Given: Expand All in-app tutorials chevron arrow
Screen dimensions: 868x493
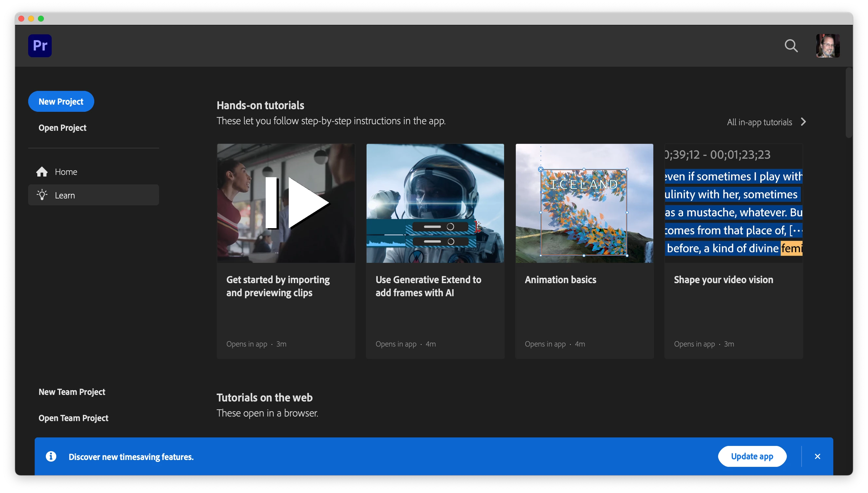Looking at the screenshot, I should tap(803, 122).
